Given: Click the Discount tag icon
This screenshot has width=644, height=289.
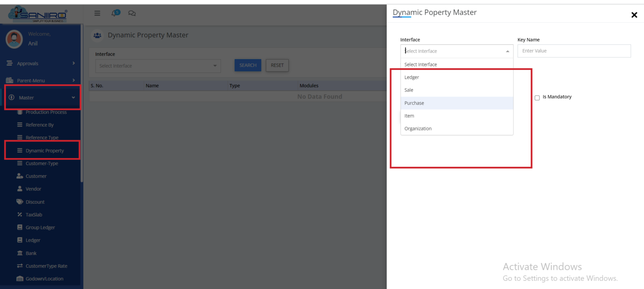Looking at the screenshot, I should point(20,202).
